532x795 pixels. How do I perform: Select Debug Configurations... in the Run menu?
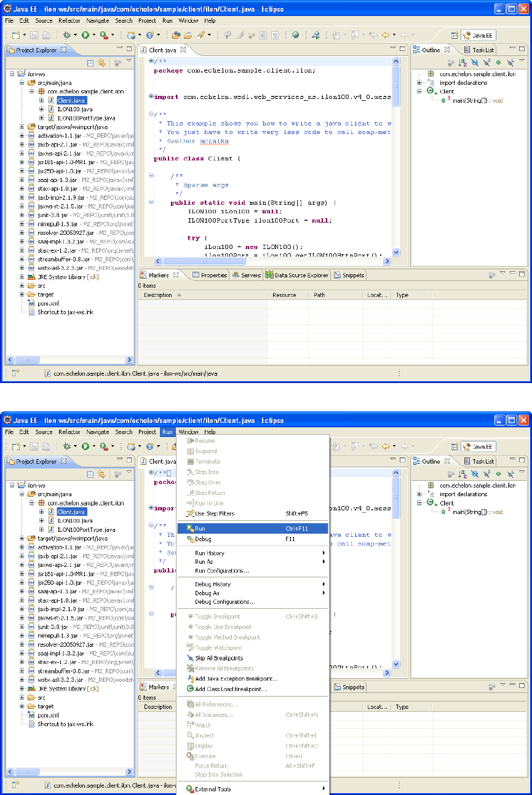coord(253,602)
